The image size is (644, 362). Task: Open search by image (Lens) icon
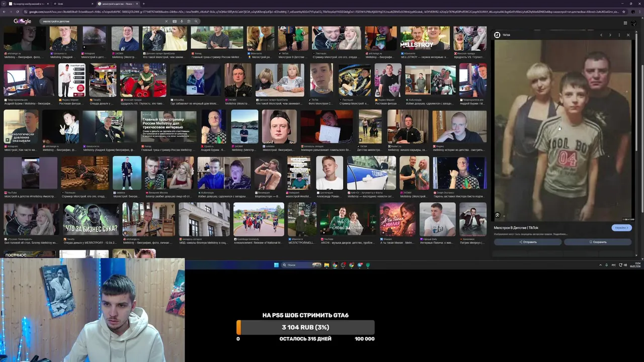pos(189,21)
